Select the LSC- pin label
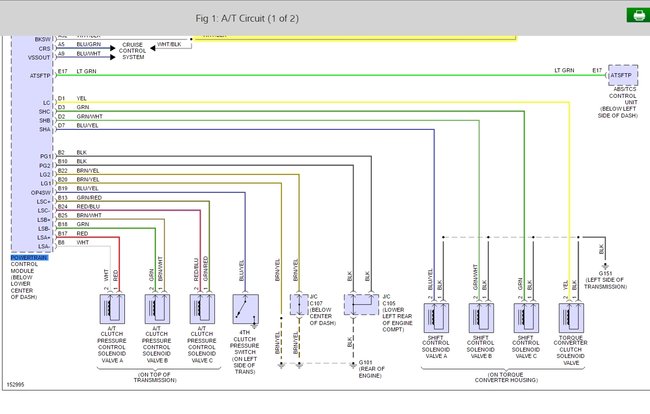The width and height of the screenshot is (650, 414). (44, 211)
